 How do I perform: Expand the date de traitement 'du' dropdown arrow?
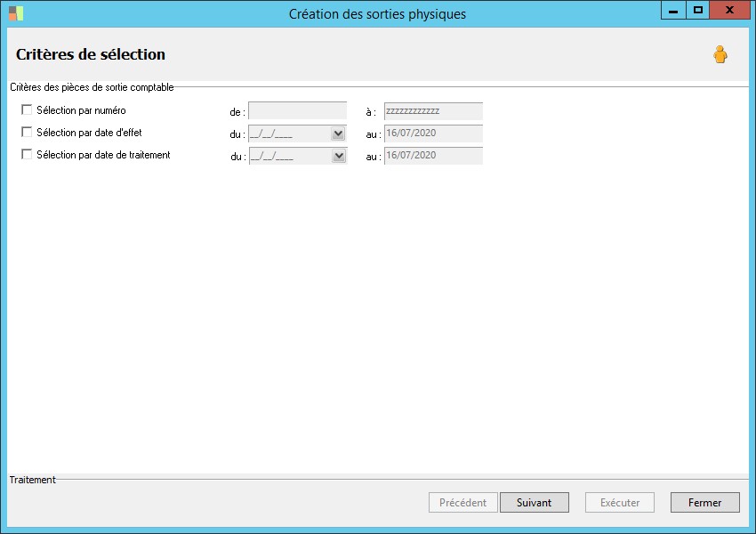point(338,156)
